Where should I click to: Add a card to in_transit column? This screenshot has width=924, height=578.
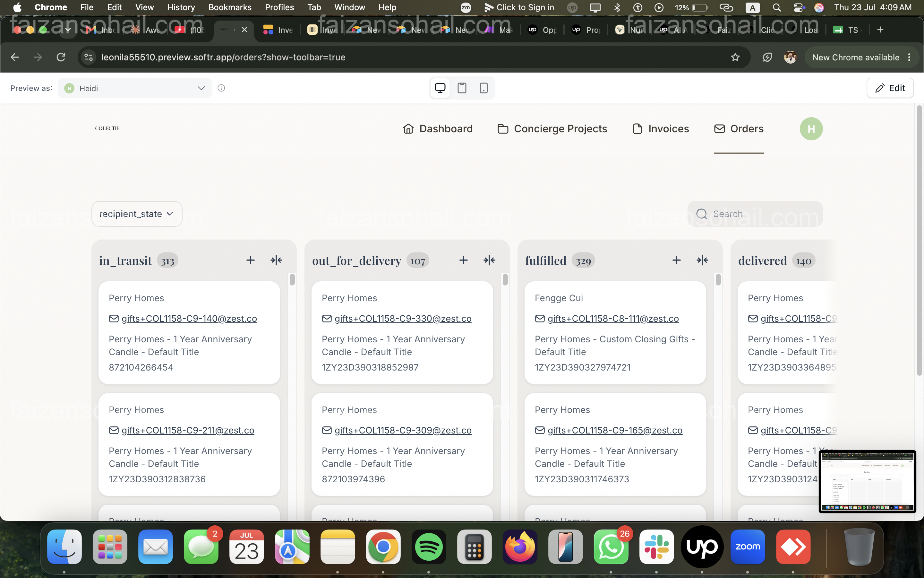point(251,260)
